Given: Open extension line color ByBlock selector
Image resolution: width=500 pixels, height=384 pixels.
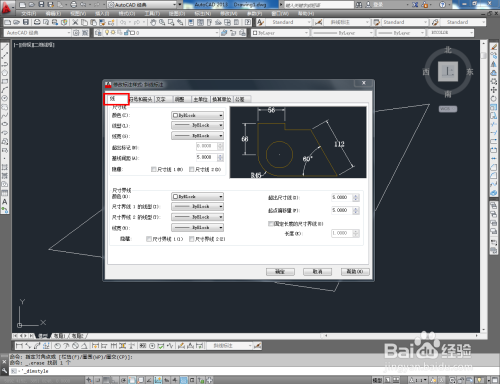Looking at the screenshot, I should pyautogui.click(x=197, y=197).
